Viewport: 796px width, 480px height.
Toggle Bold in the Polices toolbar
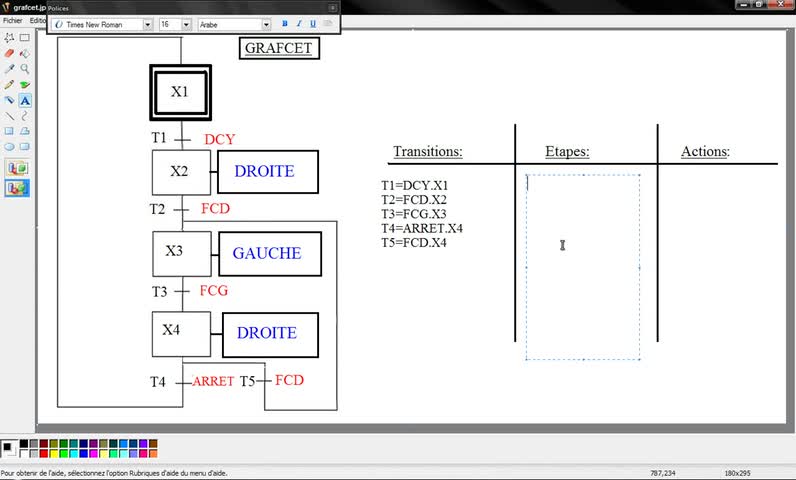tap(284, 24)
